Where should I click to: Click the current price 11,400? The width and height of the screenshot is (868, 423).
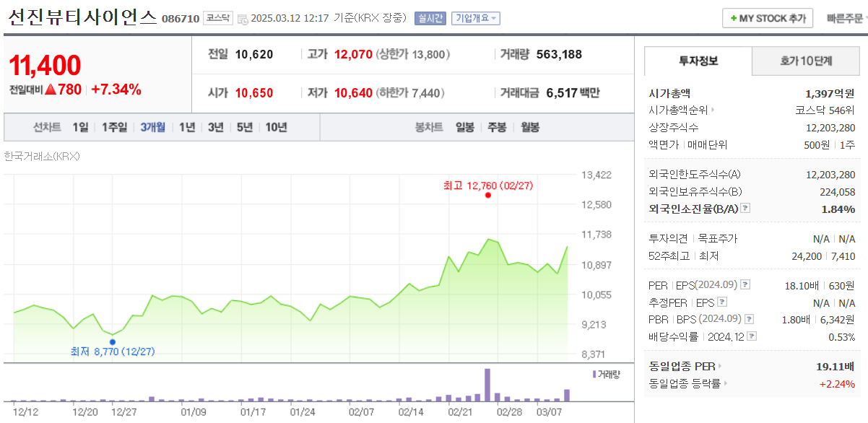(45, 65)
